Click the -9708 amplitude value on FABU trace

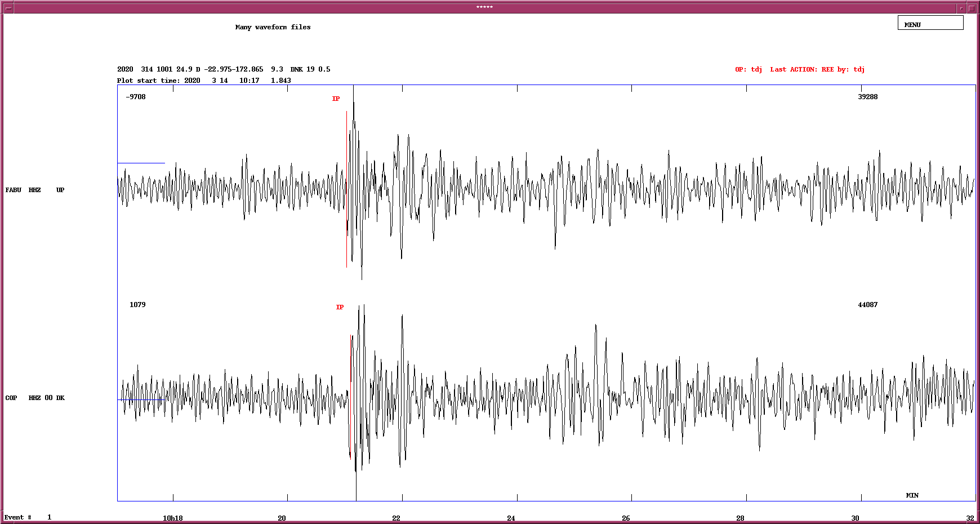pos(135,96)
